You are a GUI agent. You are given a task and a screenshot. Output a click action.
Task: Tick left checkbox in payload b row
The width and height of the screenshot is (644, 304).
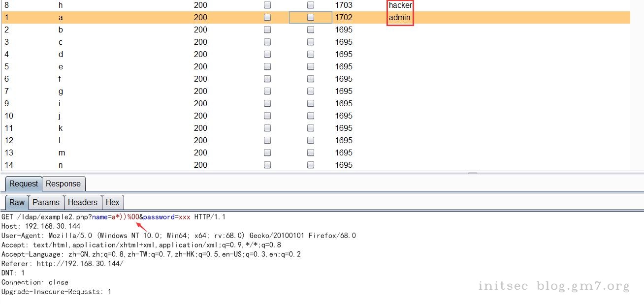coord(267,30)
